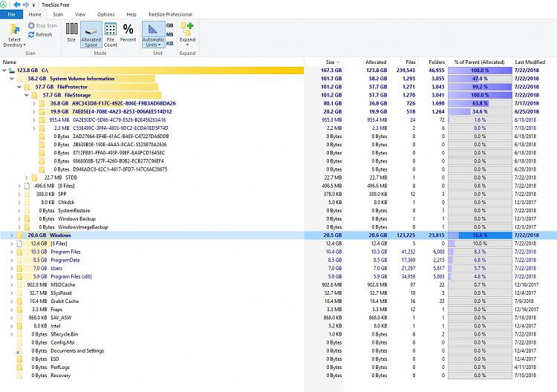Sort by the Allocated column header
The width and height of the screenshot is (557, 392).
(x=376, y=62)
